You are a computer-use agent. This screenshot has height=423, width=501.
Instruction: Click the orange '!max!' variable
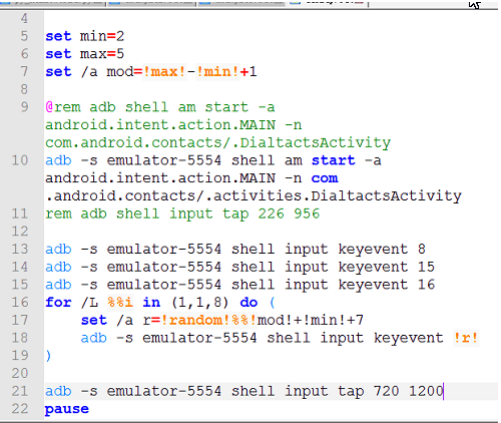pos(164,72)
